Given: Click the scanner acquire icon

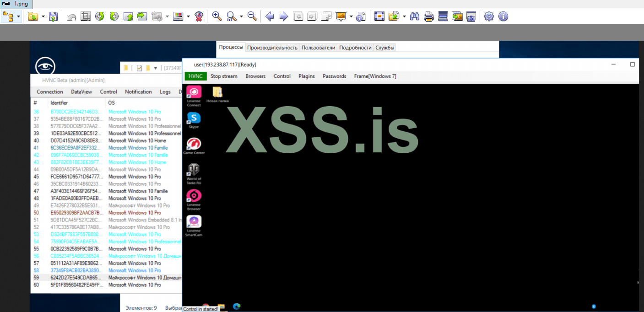Looking at the screenshot, I should [443, 17].
